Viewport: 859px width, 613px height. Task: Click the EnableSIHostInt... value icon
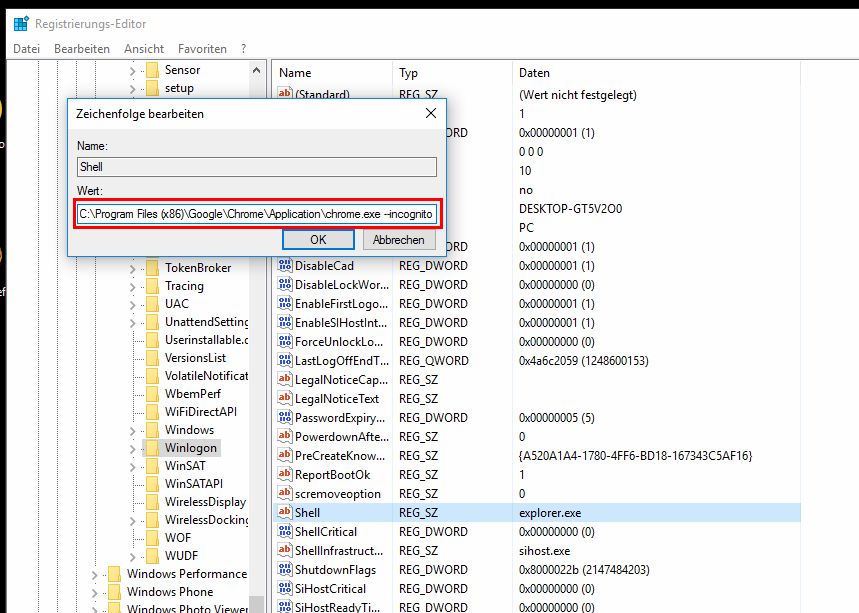pyautogui.click(x=284, y=323)
